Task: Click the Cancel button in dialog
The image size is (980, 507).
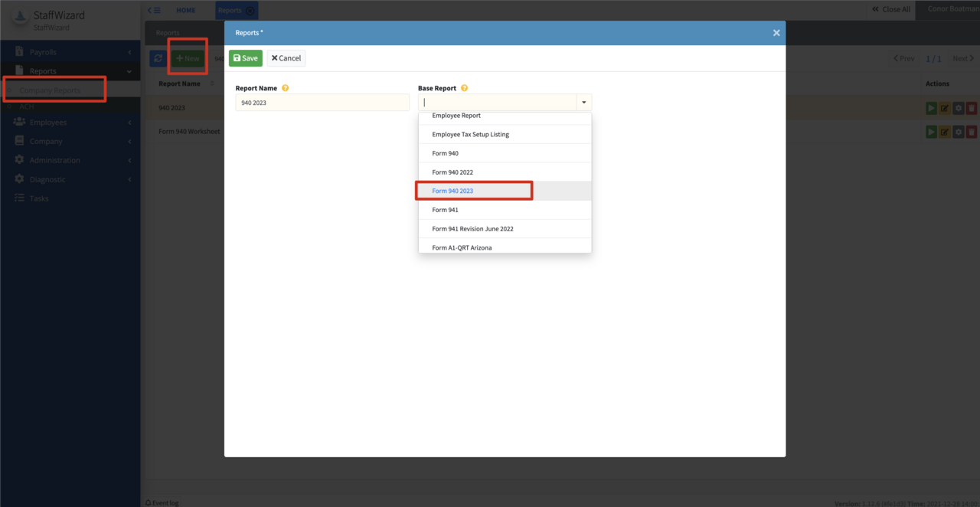Action: pyautogui.click(x=286, y=58)
